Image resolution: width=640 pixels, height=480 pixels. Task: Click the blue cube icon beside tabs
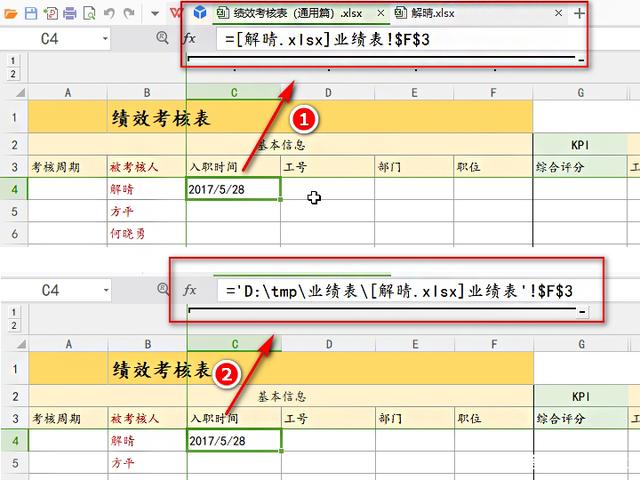(x=200, y=13)
